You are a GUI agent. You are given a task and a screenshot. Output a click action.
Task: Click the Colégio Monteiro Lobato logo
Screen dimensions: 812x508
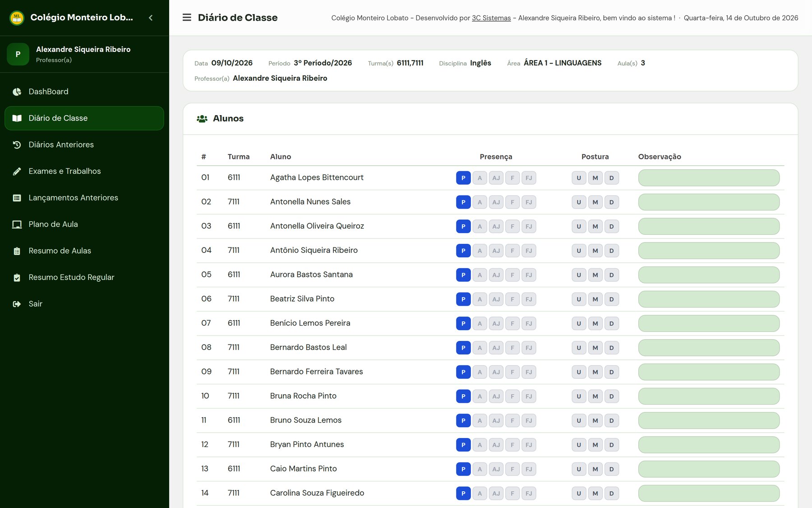(x=17, y=18)
